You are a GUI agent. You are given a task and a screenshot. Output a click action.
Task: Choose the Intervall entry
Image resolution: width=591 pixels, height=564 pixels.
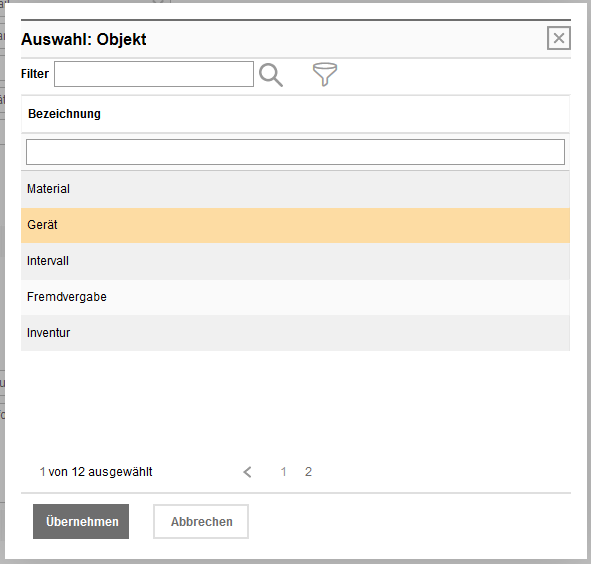coord(295,261)
